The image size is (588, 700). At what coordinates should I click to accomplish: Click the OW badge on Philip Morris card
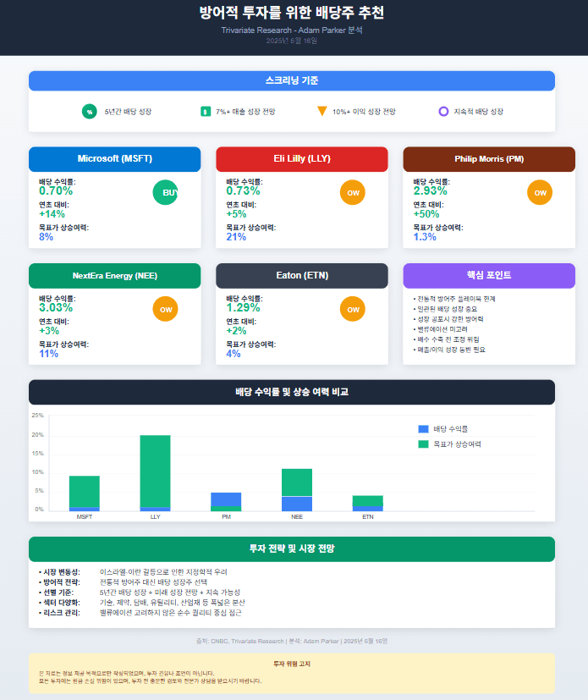pos(540,192)
